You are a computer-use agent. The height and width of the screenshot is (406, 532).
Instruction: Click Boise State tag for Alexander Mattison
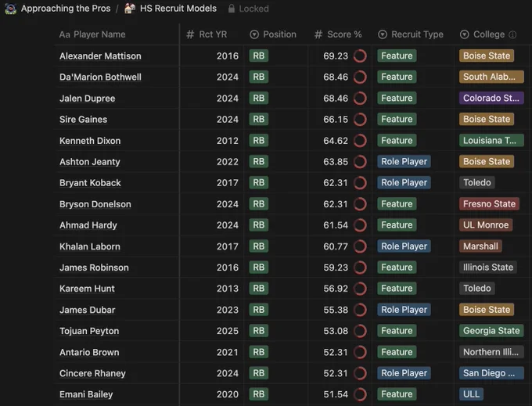[487, 56]
